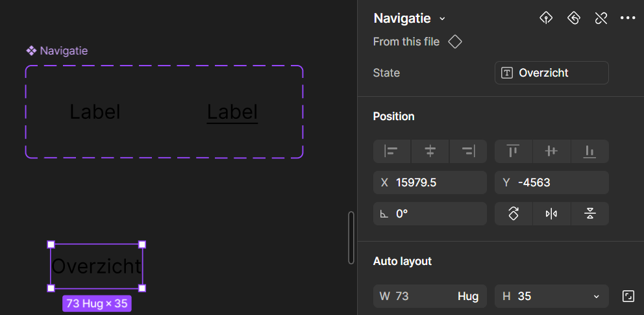The width and height of the screenshot is (644, 315).
Task: Align selection to the top
Action: (x=513, y=151)
